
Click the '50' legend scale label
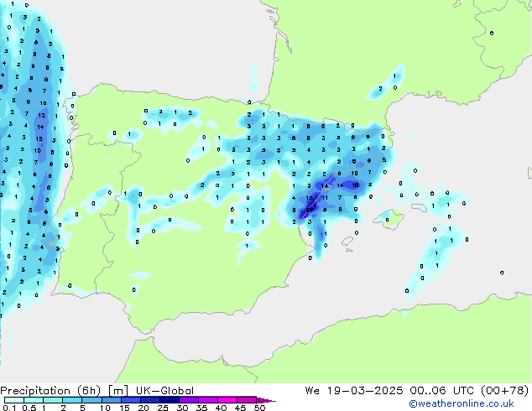259,408
